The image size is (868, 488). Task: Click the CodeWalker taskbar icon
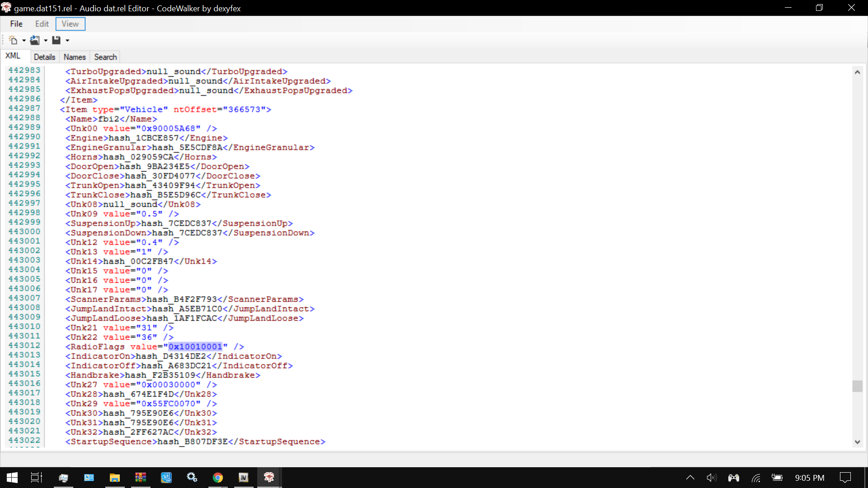(269, 477)
